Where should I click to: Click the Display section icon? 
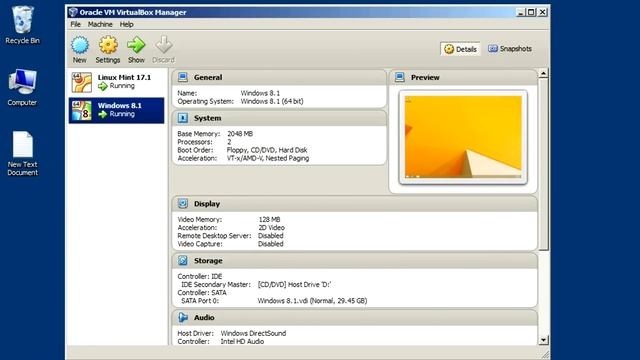(x=183, y=203)
